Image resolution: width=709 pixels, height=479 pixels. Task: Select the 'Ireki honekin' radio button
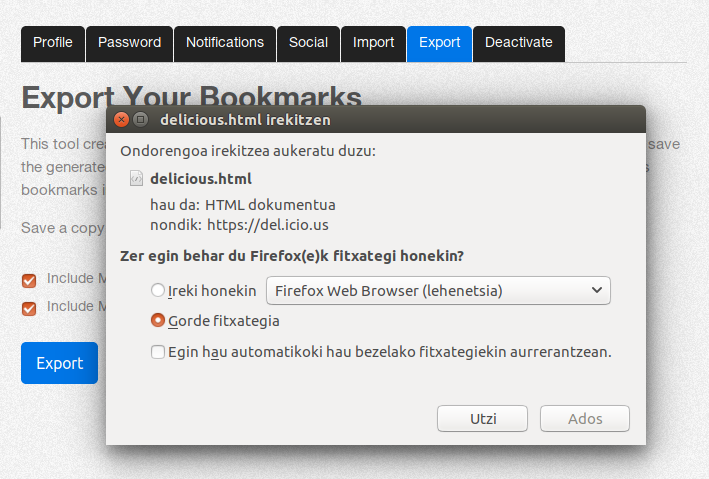click(157, 291)
